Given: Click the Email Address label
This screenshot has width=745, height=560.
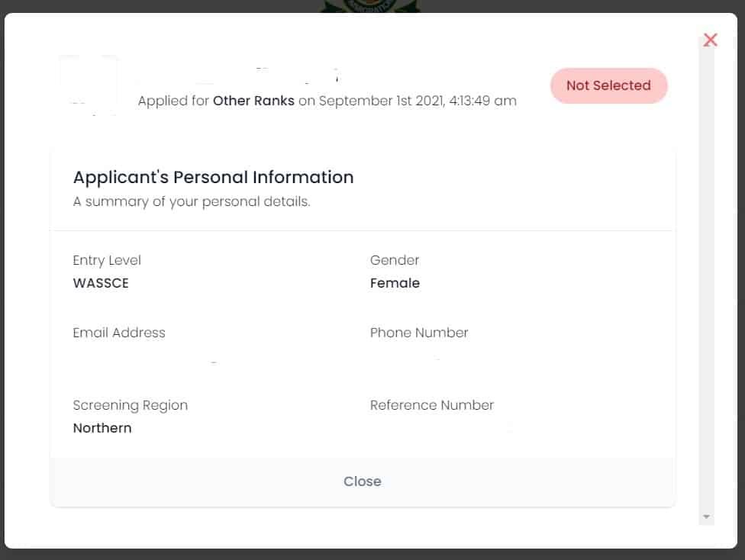Looking at the screenshot, I should (119, 333).
